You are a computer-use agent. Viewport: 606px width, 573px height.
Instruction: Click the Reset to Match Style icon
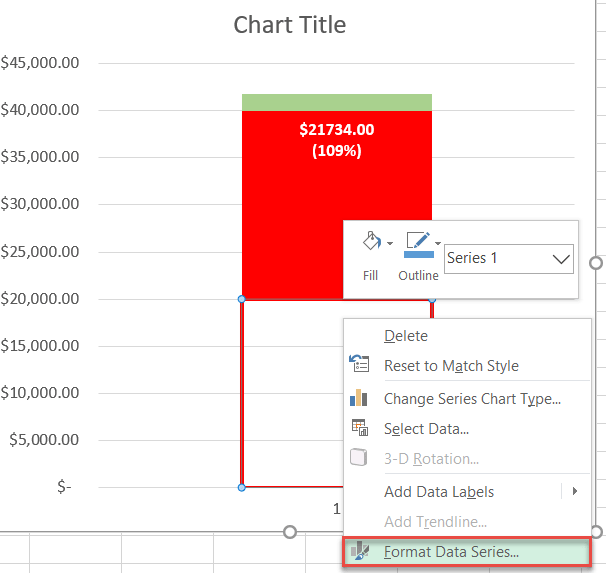(359, 366)
